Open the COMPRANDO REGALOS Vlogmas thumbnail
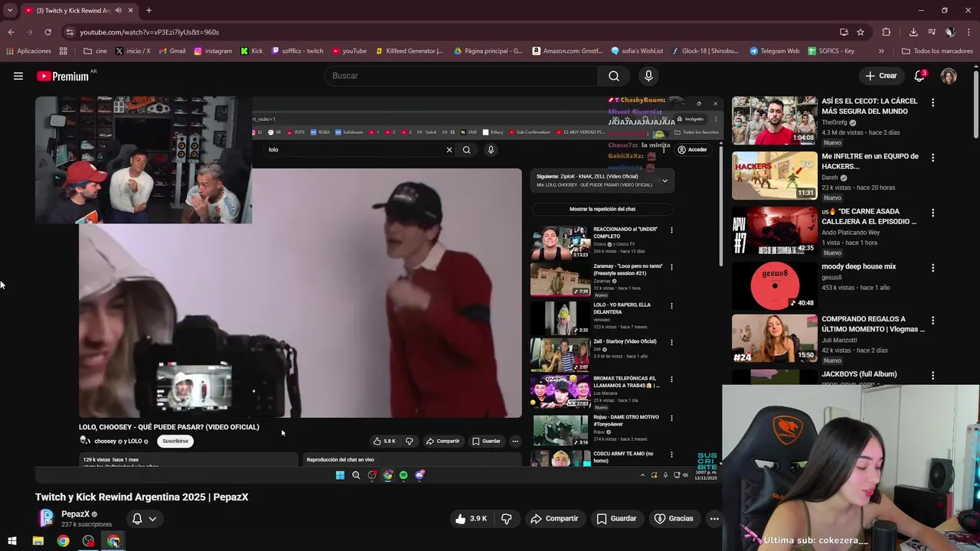The height and width of the screenshot is (551, 980). pos(774,338)
